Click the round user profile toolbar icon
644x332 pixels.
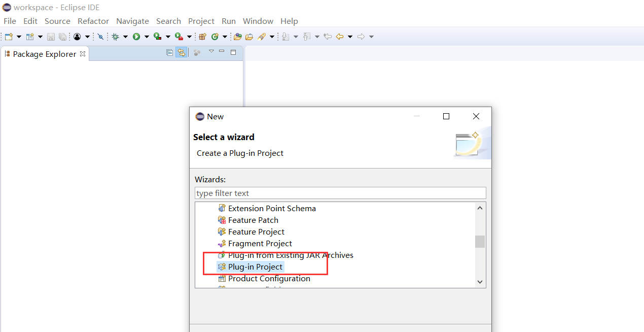tap(77, 37)
